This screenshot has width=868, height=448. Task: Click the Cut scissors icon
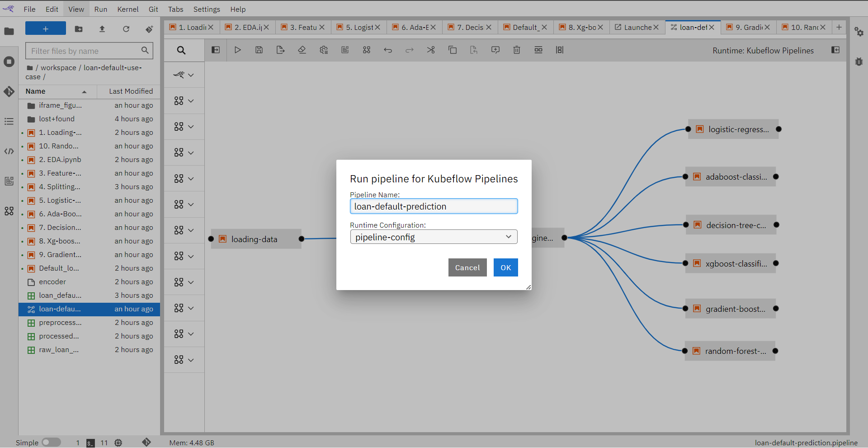pyautogui.click(x=431, y=50)
